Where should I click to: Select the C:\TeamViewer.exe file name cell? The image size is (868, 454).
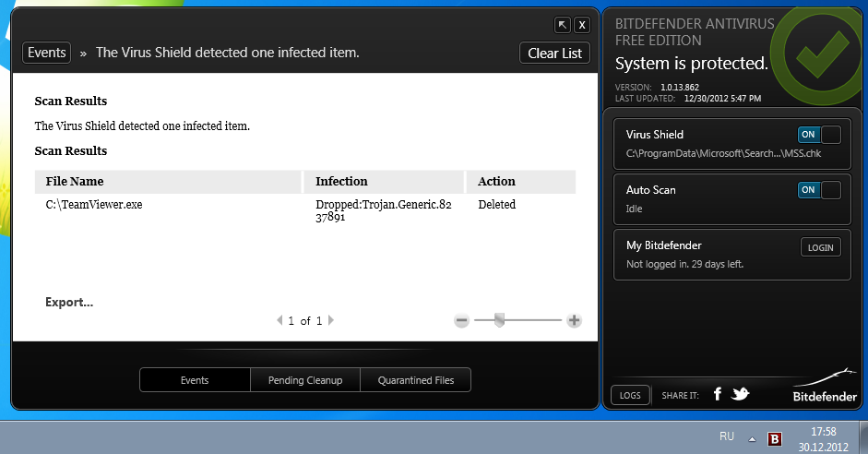click(x=94, y=204)
